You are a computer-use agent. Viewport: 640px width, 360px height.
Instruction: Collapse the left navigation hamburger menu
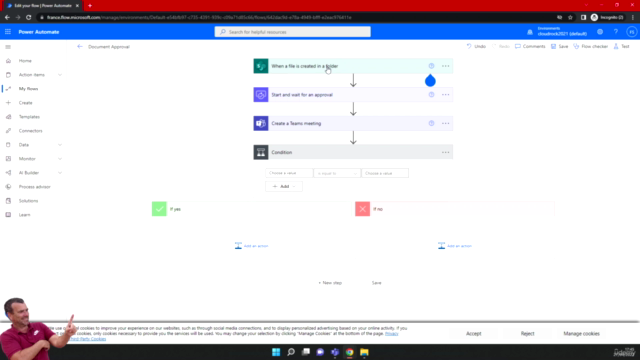pyautogui.click(x=8, y=47)
